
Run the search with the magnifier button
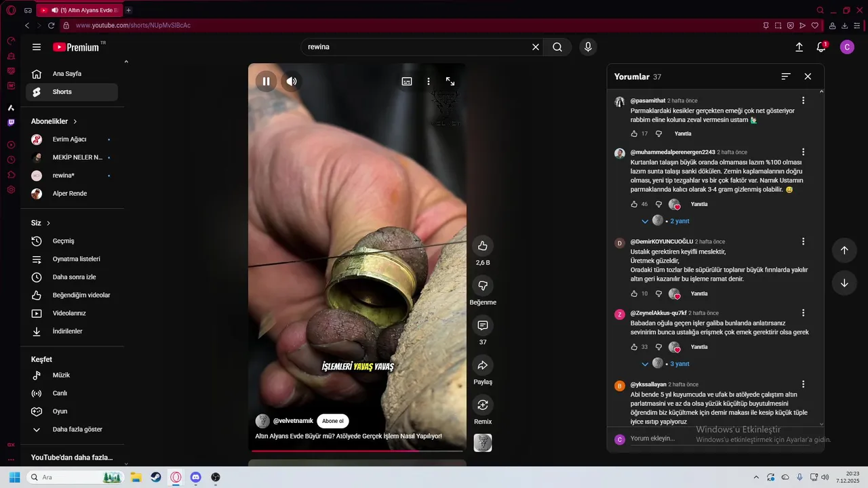pos(557,47)
